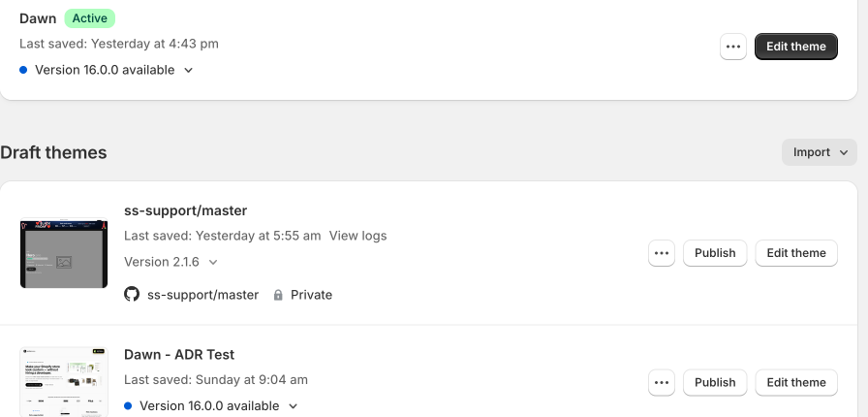Screen dimensions: 868x417
Task: Edit theme for Dawn - ADR Test
Action: pos(796,383)
